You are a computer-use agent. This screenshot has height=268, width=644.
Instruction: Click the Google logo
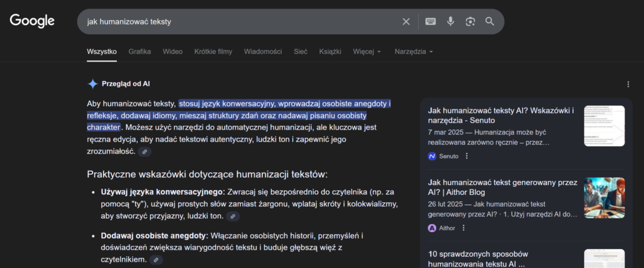pyautogui.click(x=32, y=21)
